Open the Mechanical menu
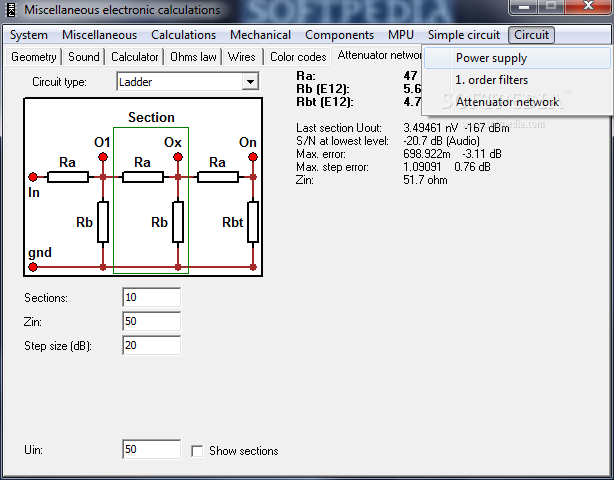Viewport: 614px width, 480px height. (x=260, y=35)
